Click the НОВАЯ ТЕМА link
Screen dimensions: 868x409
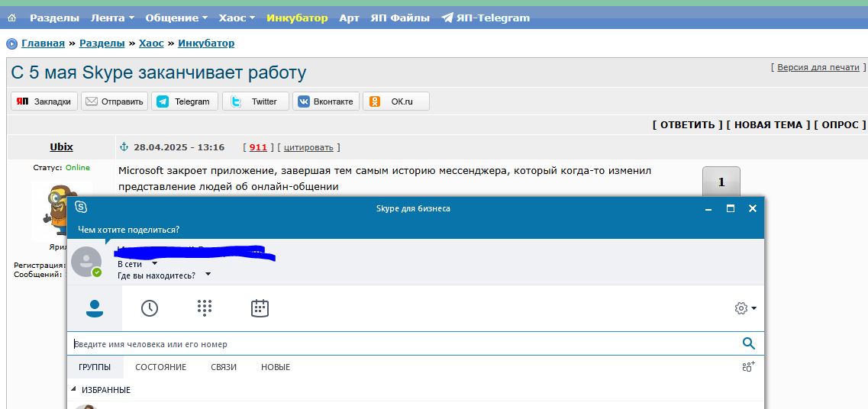(768, 124)
